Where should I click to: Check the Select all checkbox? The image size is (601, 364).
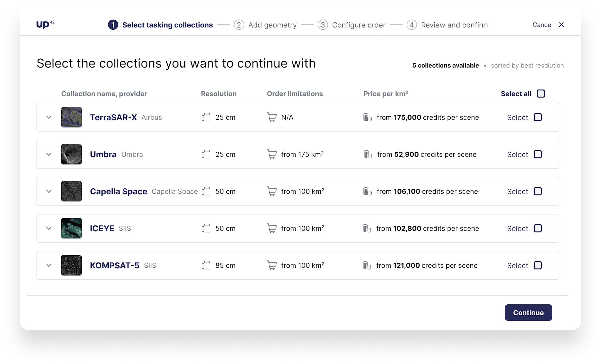541,94
